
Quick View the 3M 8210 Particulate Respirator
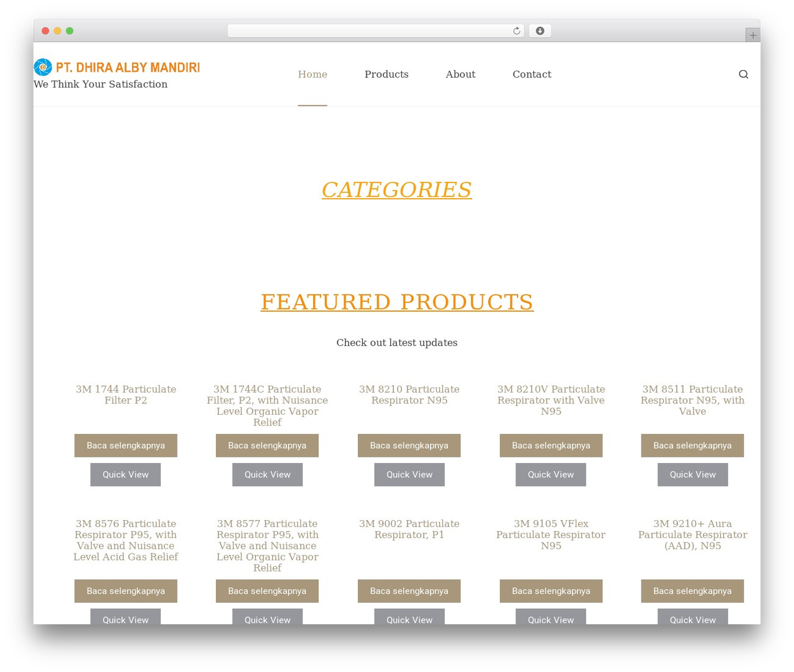(x=409, y=475)
